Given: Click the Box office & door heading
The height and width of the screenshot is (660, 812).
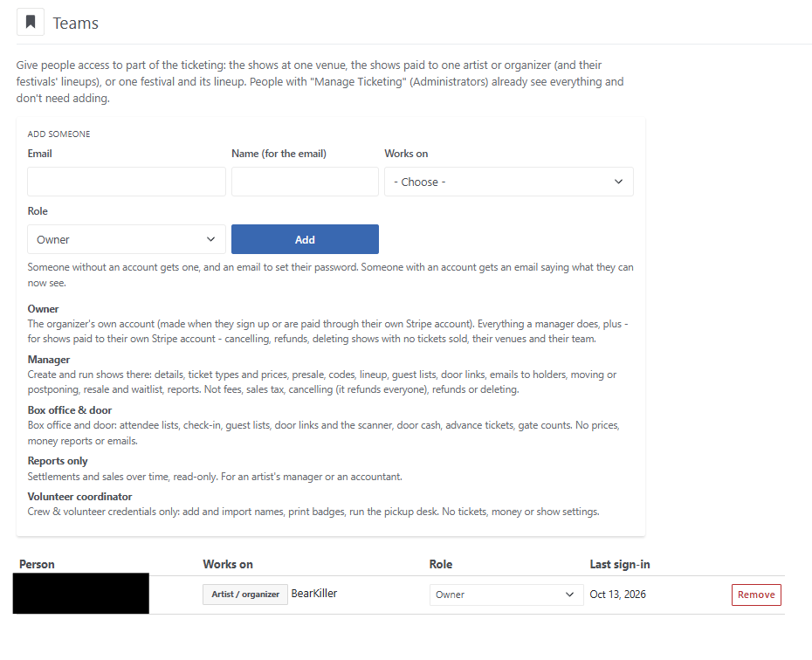Looking at the screenshot, I should coord(69,410).
